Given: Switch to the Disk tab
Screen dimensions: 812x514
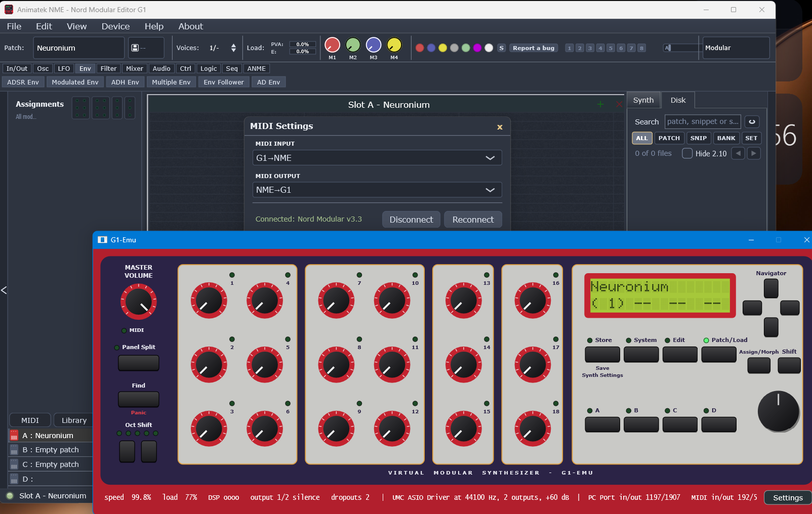Looking at the screenshot, I should click(x=678, y=100).
